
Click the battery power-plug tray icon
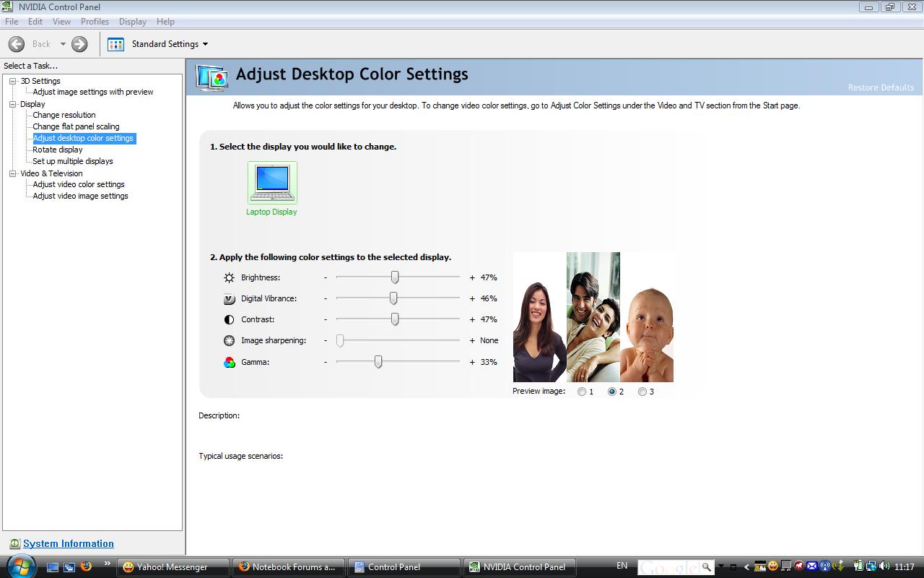click(858, 566)
